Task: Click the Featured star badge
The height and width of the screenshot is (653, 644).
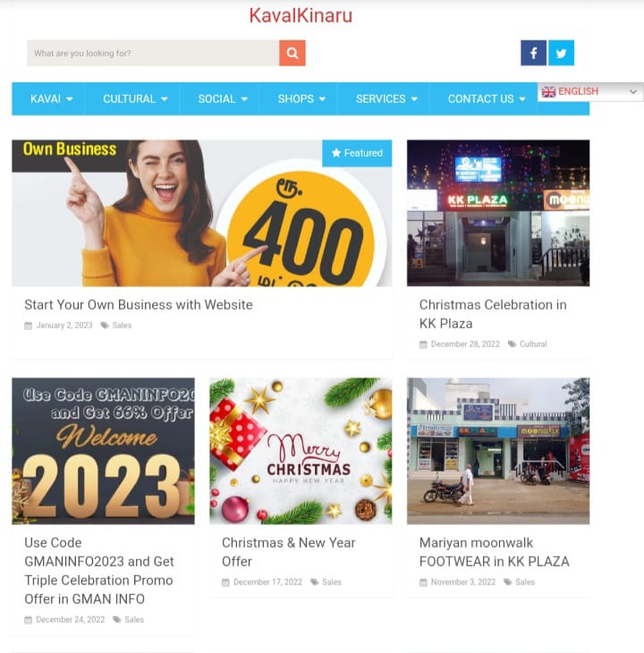Action: pos(357,153)
